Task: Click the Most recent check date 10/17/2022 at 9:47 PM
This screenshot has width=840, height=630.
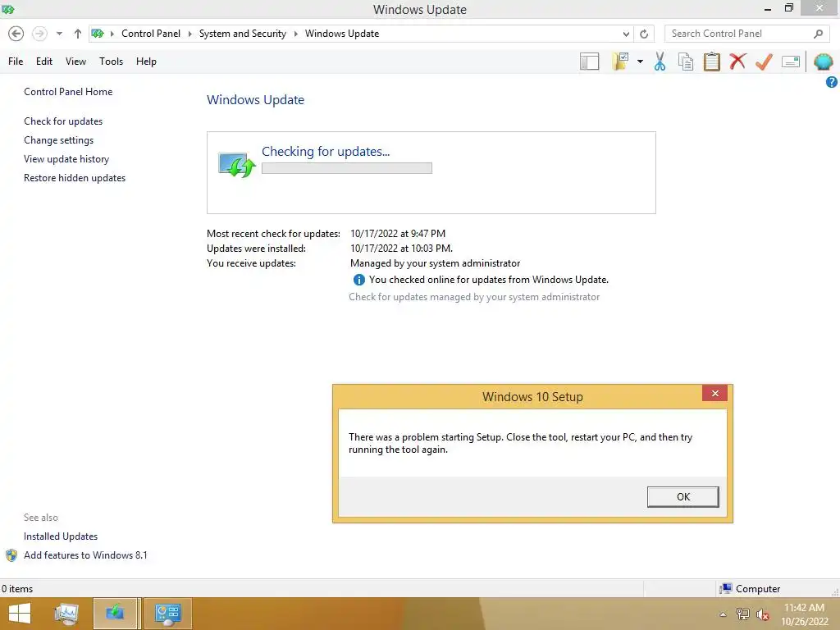Action: pyautogui.click(x=398, y=234)
